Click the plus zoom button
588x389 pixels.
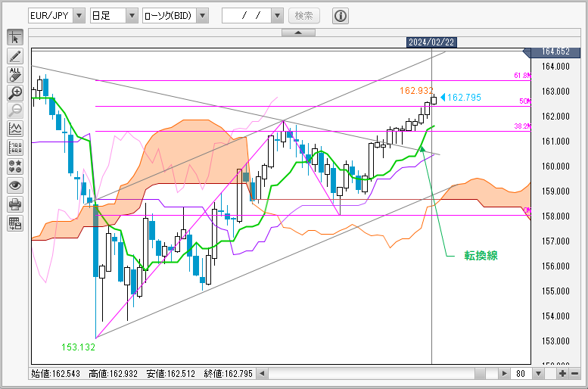coord(562,374)
